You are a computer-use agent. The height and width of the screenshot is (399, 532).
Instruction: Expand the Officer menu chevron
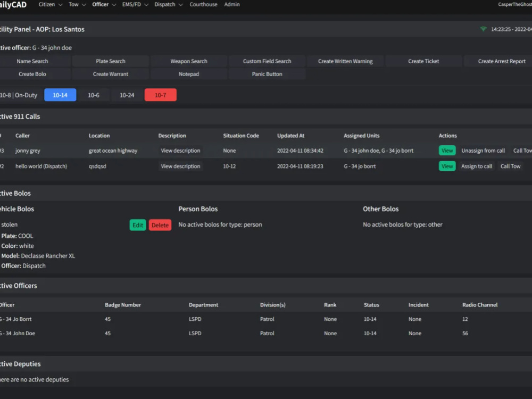[114, 5]
